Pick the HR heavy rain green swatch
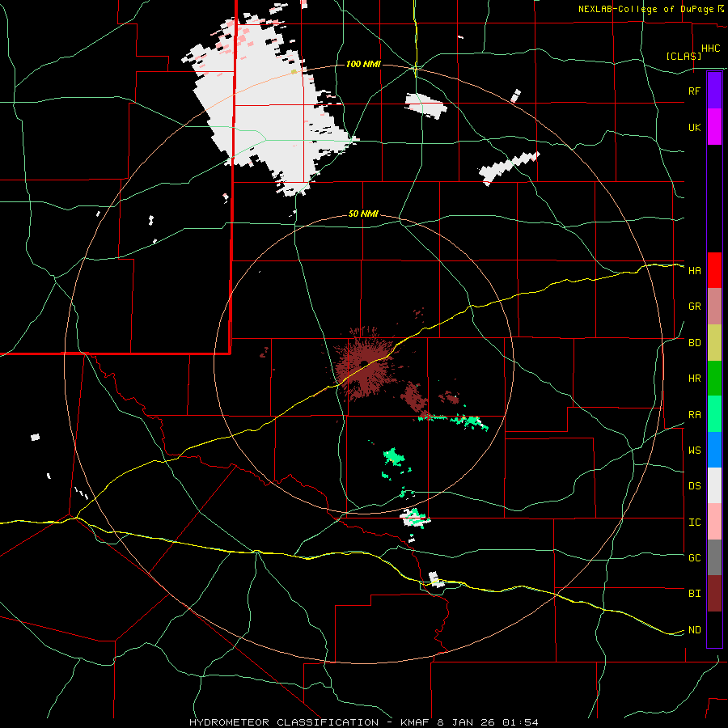Image resolution: width=728 pixels, height=728 pixels. click(x=714, y=379)
